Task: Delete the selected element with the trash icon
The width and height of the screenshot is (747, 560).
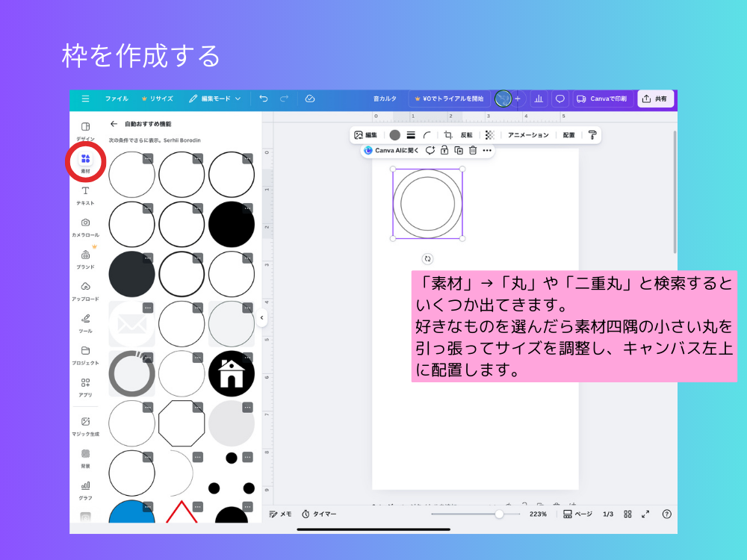Action: tap(474, 150)
